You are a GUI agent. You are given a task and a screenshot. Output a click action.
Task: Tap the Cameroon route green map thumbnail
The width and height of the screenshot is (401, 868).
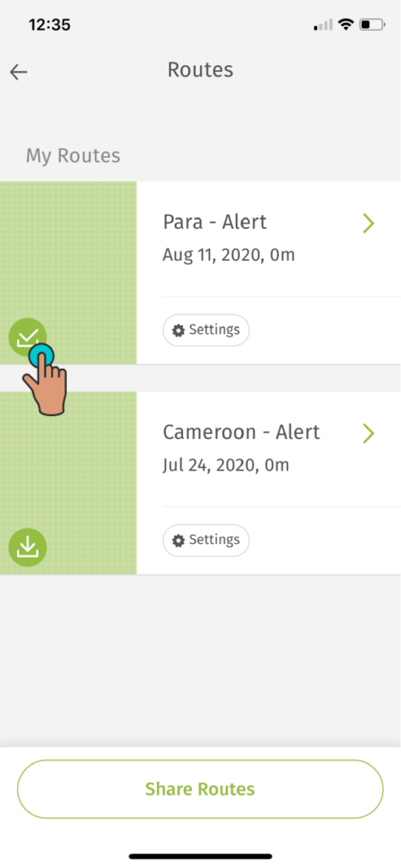[68, 482]
